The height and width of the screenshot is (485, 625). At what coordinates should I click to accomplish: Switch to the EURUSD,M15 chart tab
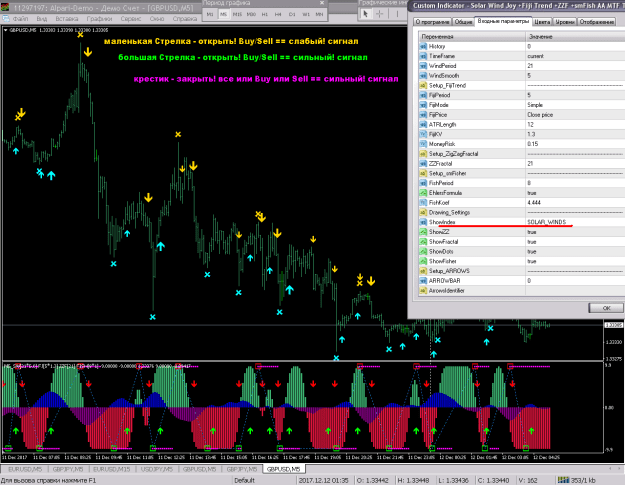click(x=112, y=469)
